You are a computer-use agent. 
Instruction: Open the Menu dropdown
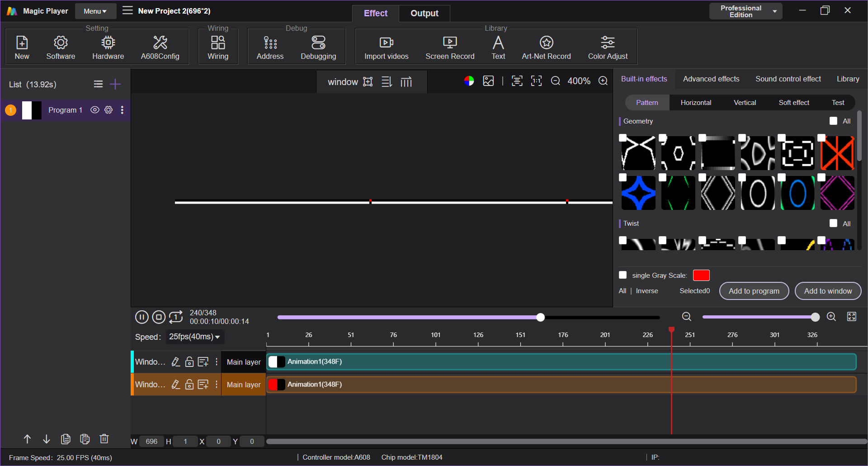point(95,11)
